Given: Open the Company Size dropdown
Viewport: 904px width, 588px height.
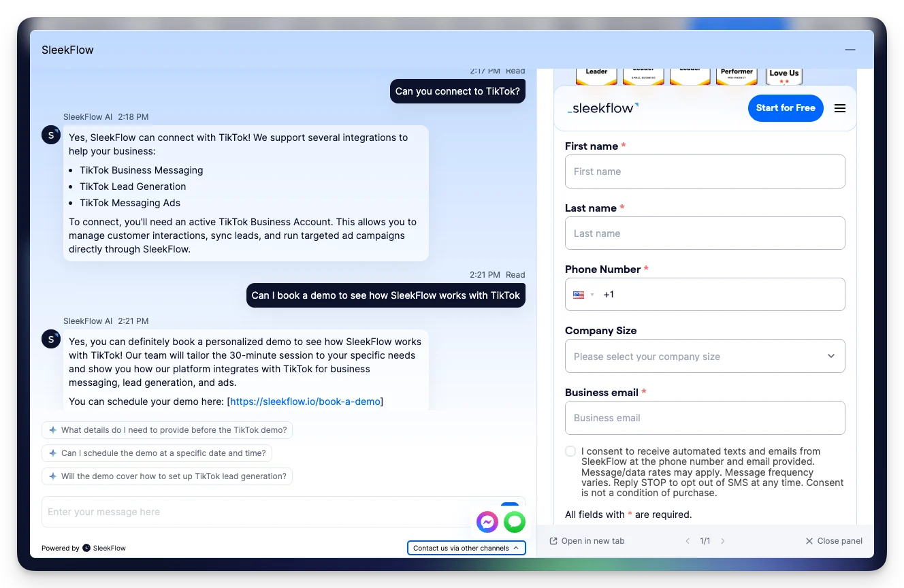Looking at the screenshot, I should coord(705,356).
